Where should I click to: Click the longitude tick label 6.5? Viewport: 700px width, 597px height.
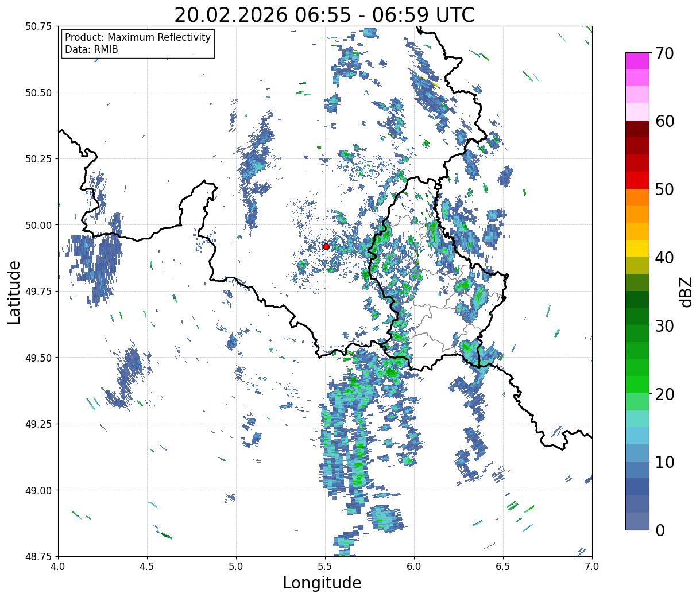[503, 566]
